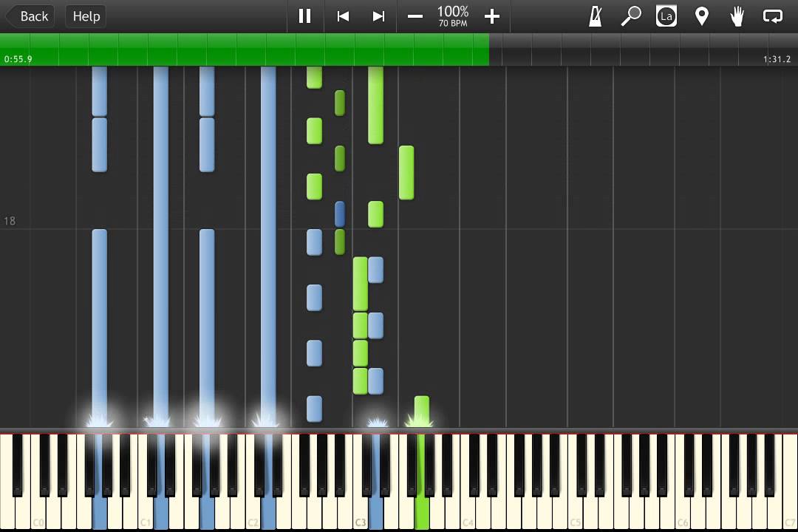Go back using the Back button
798x532 pixels.
(28, 16)
